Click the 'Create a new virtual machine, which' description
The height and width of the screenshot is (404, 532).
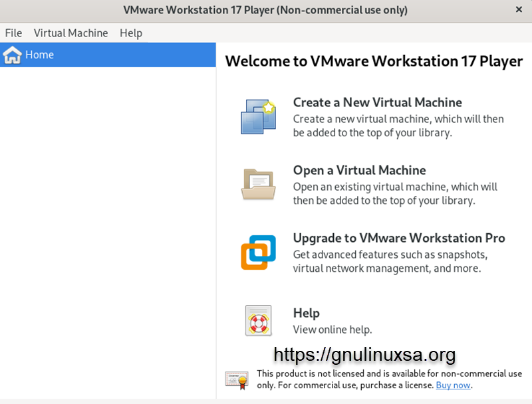point(398,120)
